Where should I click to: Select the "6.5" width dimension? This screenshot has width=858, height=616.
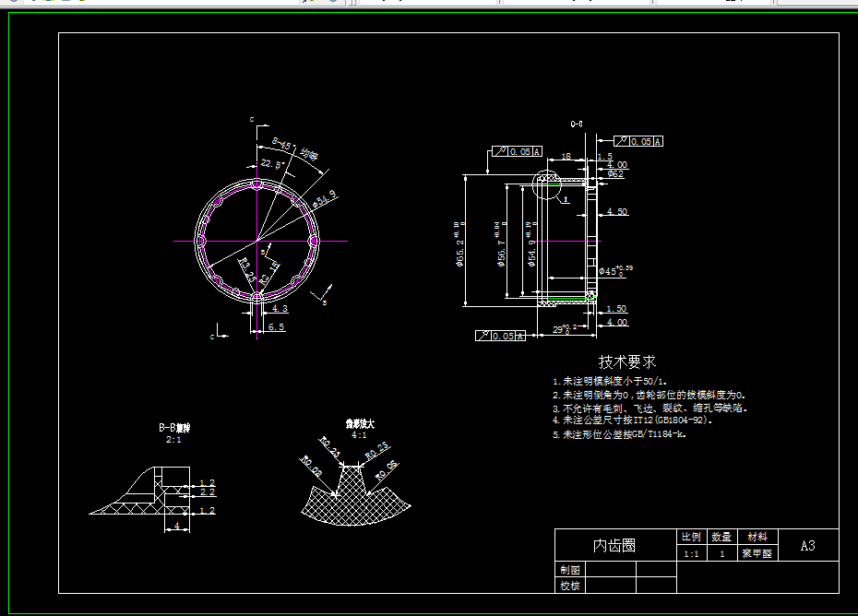(x=277, y=327)
